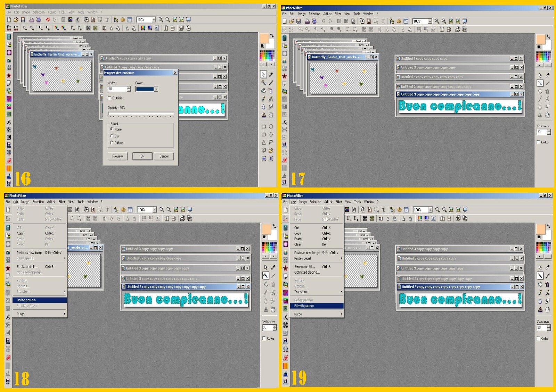Select the Magic Wand tool in screenshot 17
The width and height of the screenshot is (556, 392).
click(x=540, y=83)
